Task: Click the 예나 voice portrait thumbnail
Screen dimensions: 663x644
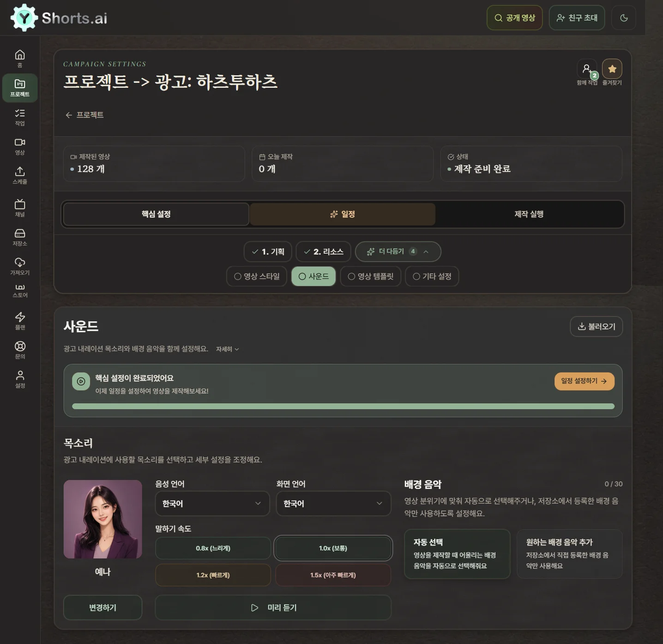Action: pyautogui.click(x=102, y=519)
